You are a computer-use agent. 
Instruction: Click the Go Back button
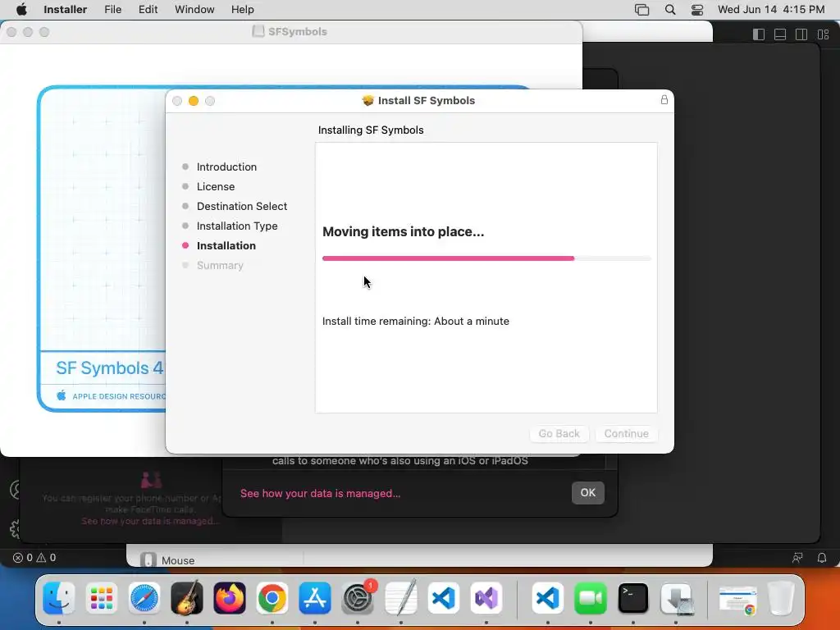coord(559,433)
